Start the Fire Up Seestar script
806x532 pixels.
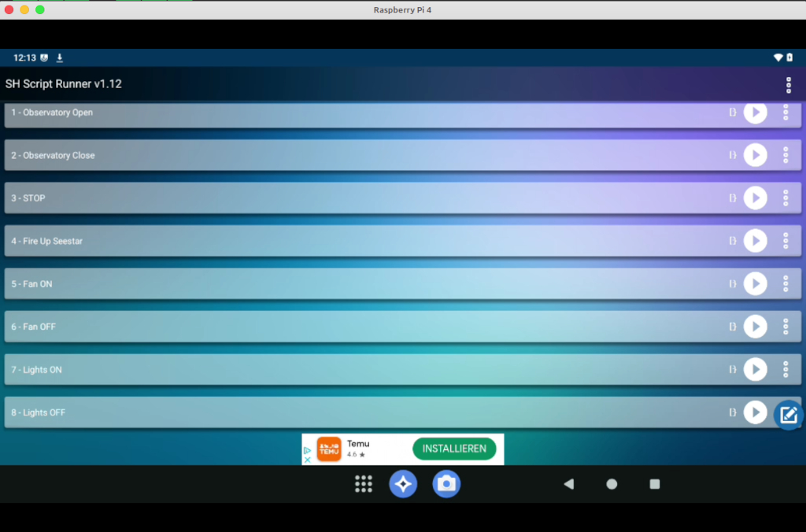click(x=755, y=241)
